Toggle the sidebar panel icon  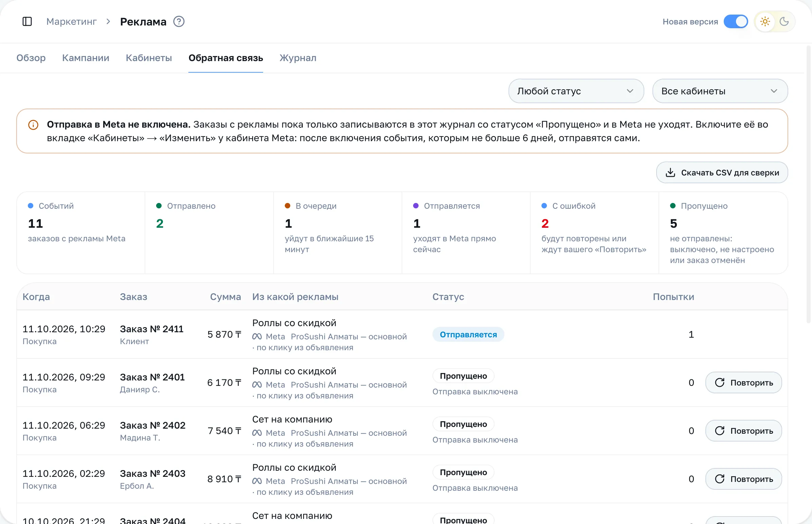27,21
